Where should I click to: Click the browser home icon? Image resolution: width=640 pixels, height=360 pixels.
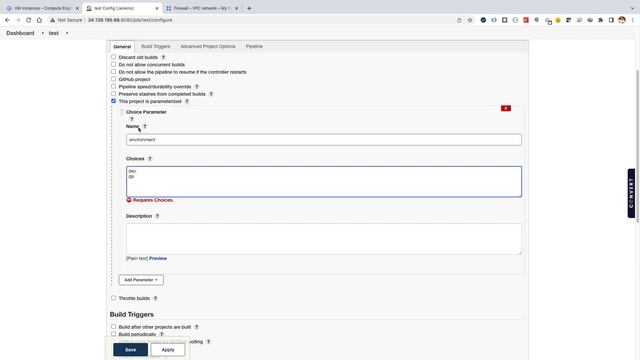point(39,20)
